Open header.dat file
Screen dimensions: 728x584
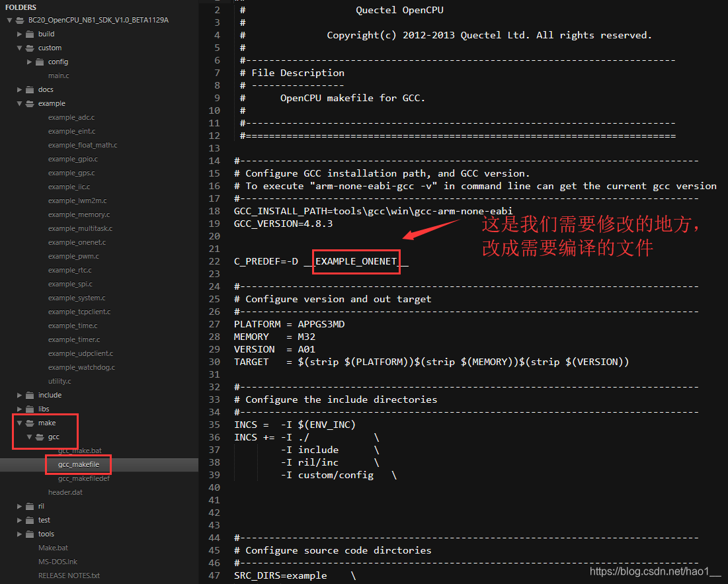(65, 493)
